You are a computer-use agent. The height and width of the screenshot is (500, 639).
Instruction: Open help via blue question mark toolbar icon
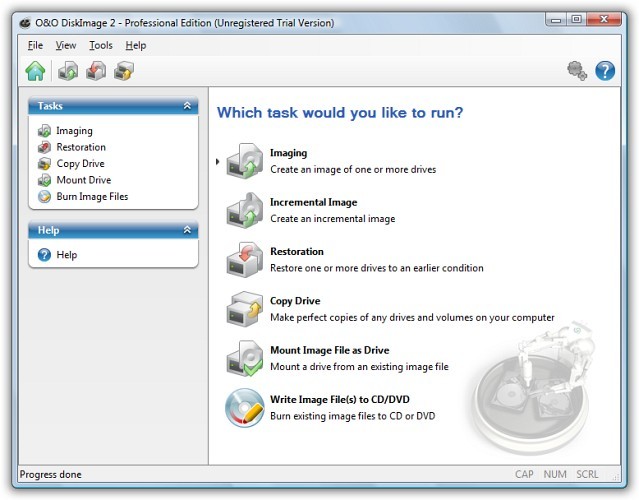click(x=605, y=71)
